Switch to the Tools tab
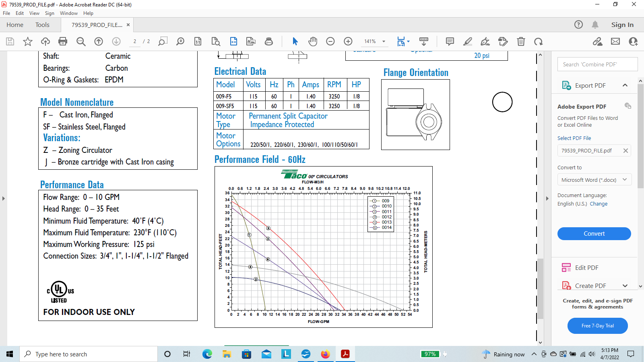 42,25
